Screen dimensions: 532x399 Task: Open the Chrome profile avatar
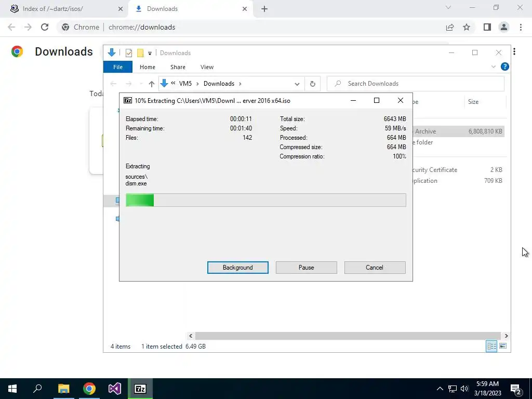click(504, 27)
